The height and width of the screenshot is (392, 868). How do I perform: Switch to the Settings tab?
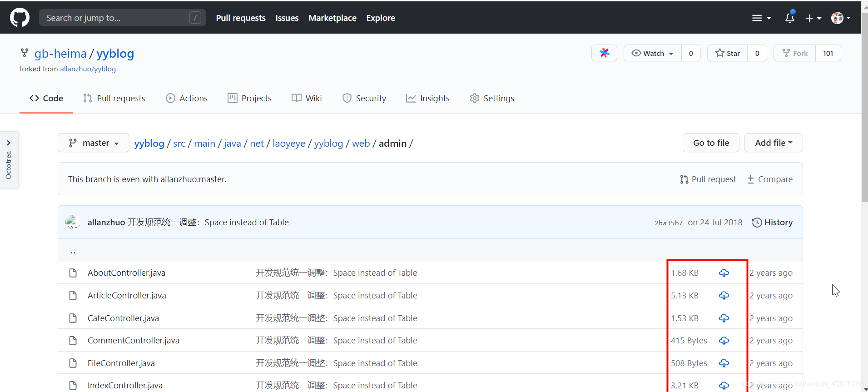(x=492, y=98)
